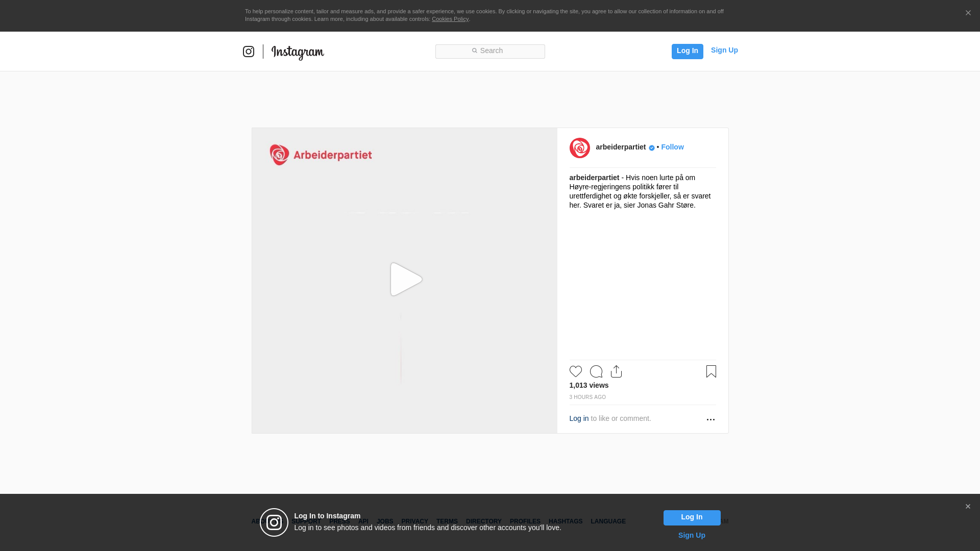Click the 1,013 views count
This screenshot has height=551, width=980.
(x=589, y=385)
